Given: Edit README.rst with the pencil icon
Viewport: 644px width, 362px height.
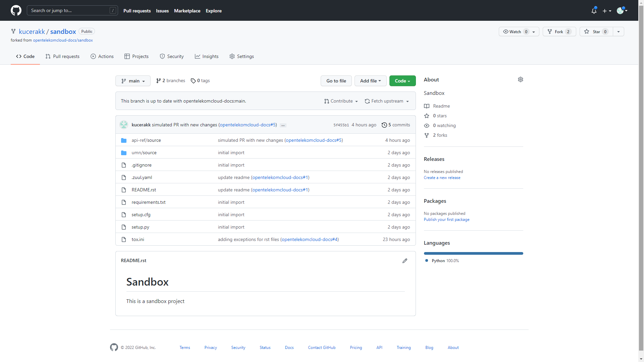Looking at the screenshot, I should (405, 261).
